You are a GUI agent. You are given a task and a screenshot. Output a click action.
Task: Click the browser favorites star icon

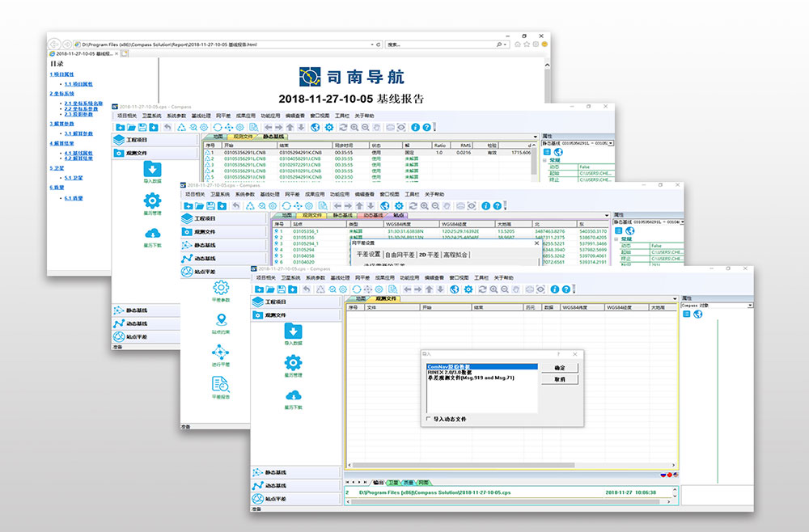pyautogui.click(x=527, y=44)
